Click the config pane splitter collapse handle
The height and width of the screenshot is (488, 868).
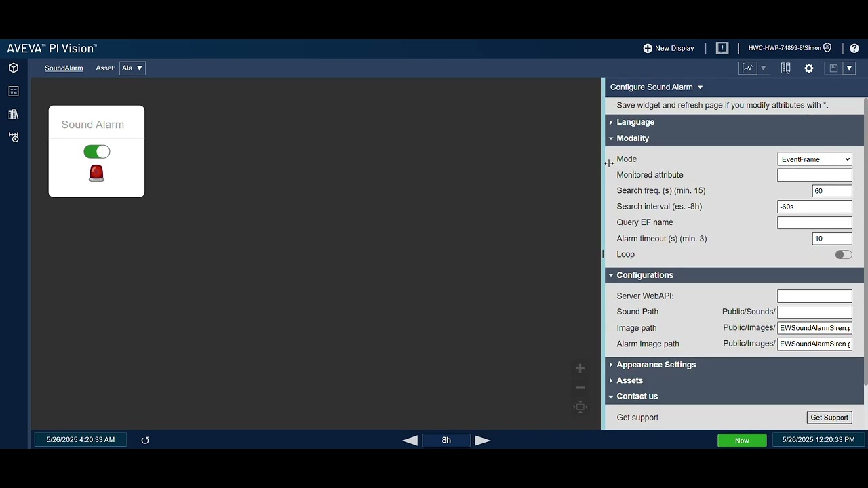tap(603, 254)
